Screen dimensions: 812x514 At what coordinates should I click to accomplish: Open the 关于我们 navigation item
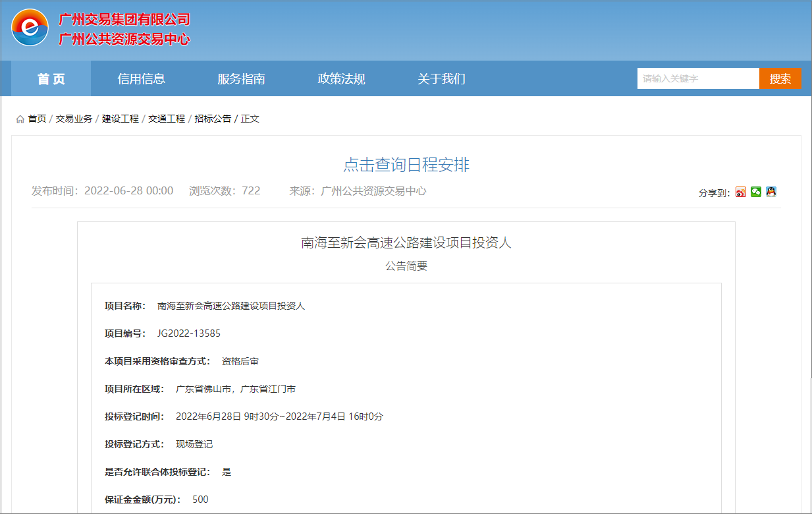(441, 79)
